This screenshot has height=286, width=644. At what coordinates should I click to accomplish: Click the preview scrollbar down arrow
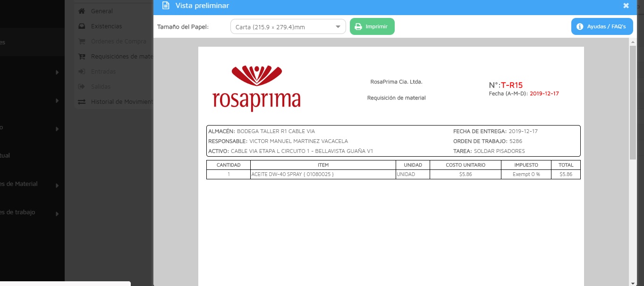click(x=633, y=283)
